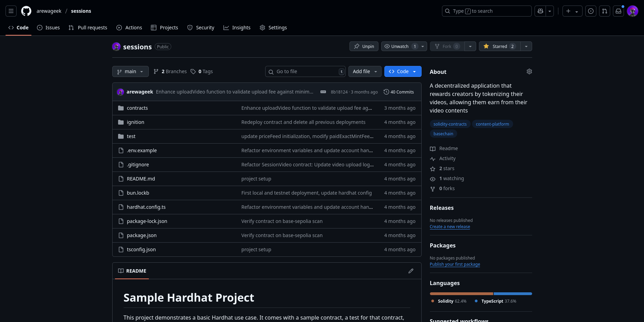Follow the Publish your first package link

pos(455,264)
